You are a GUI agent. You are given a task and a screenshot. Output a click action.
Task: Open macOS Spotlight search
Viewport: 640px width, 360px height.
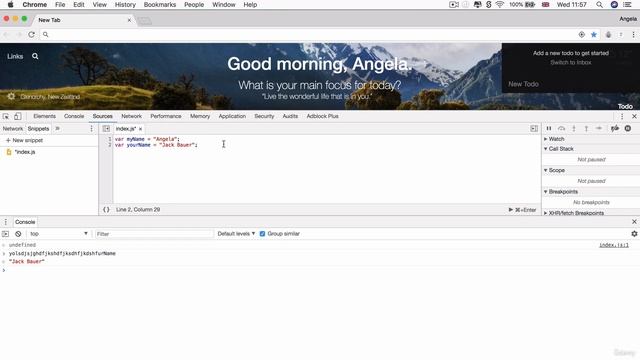[599, 5]
